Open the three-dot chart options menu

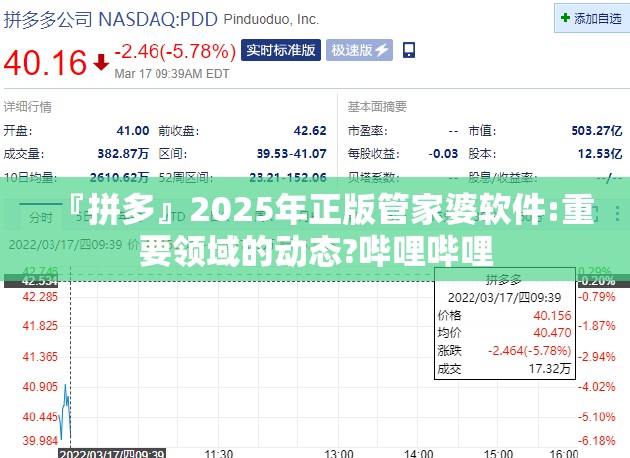pyautogui.click(x=618, y=213)
